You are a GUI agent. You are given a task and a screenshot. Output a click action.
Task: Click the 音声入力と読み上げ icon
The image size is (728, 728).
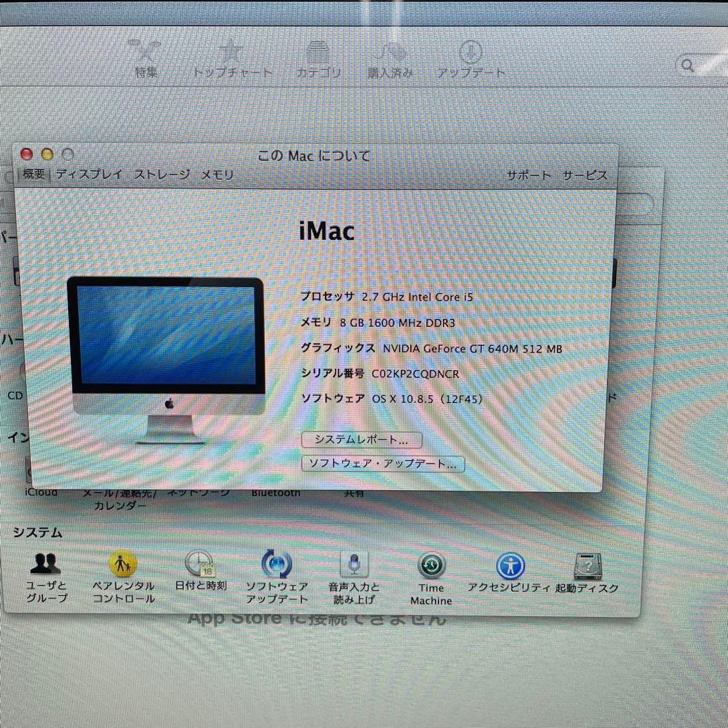[354, 568]
